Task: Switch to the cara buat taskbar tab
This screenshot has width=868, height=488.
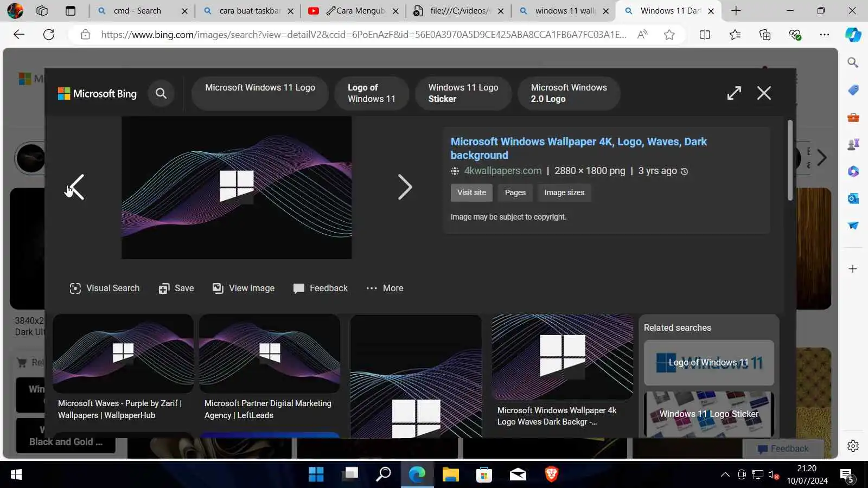Action: (x=250, y=11)
